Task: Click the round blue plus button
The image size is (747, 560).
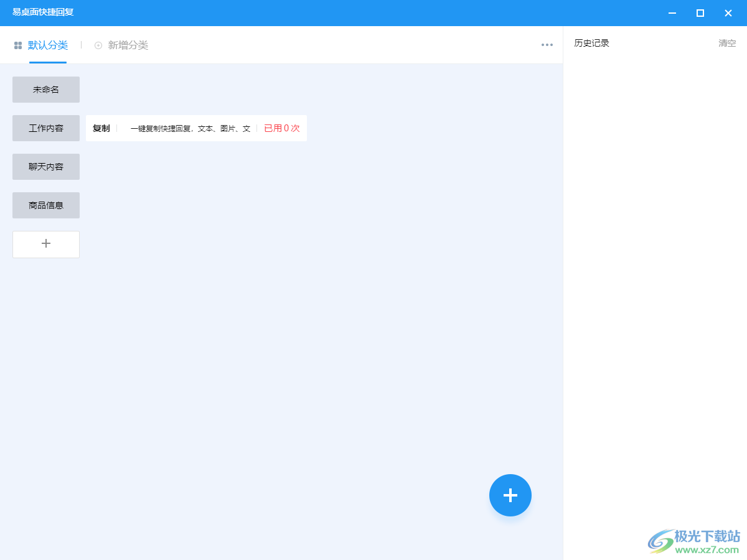Action: coord(510,495)
